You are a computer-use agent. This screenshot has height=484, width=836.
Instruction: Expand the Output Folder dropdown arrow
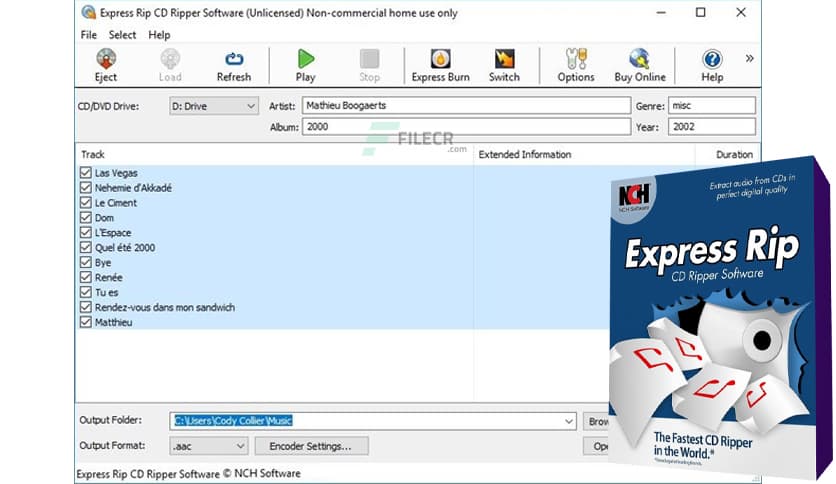[568, 421]
